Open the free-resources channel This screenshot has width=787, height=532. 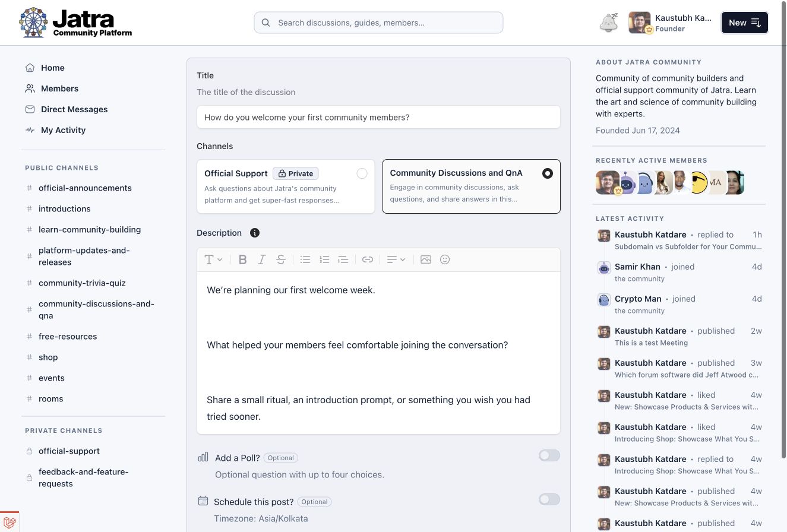68,337
